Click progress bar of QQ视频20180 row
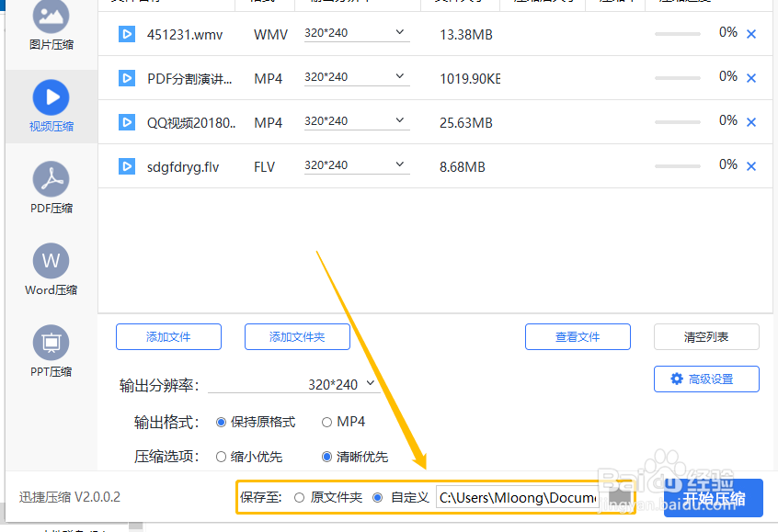Image resolution: width=778 pixels, height=532 pixels. [x=677, y=122]
